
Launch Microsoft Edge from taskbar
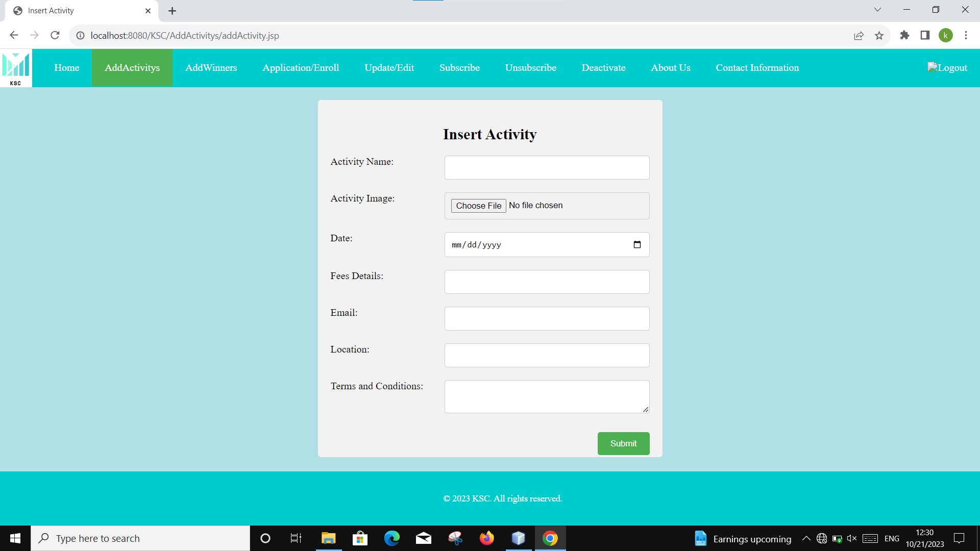391,538
